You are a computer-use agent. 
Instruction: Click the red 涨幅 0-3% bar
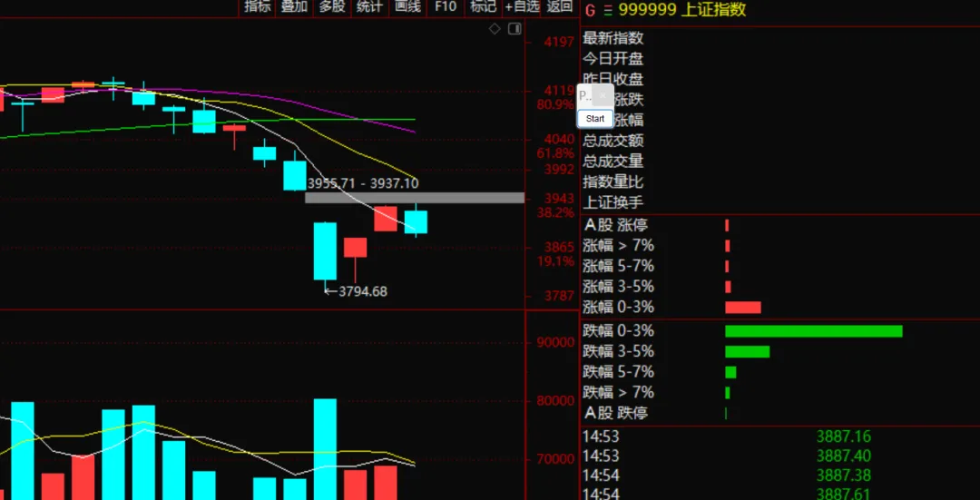[x=743, y=308]
